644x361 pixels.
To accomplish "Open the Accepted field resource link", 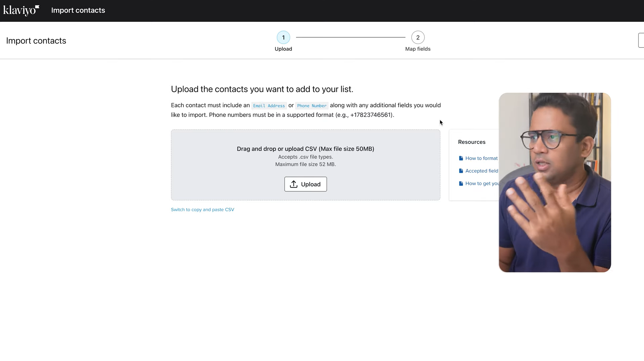I will [482, 171].
